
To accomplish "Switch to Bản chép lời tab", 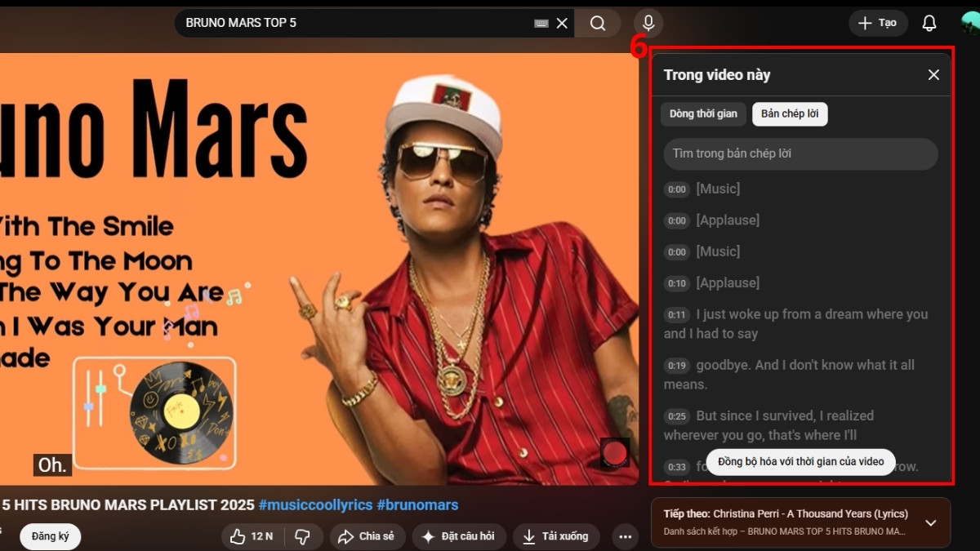I will (x=790, y=114).
